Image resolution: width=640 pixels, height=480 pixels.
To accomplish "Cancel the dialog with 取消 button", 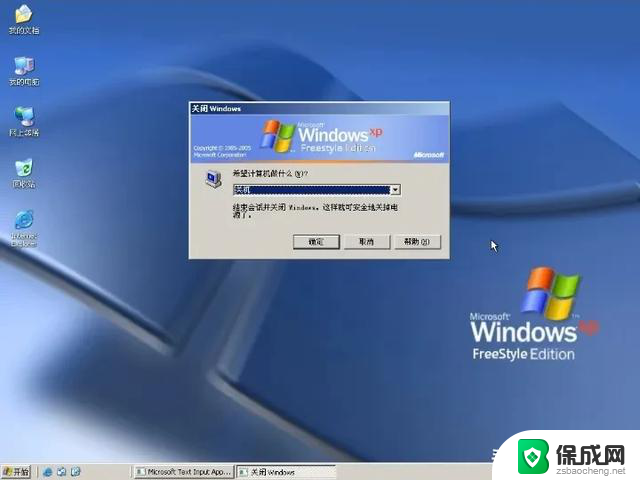I will point(367,242).
